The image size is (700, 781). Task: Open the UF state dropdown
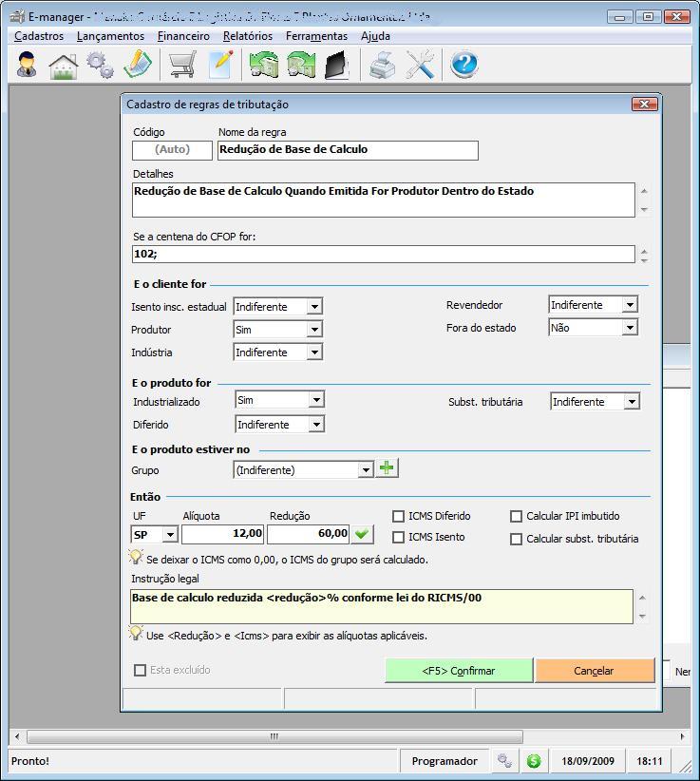(x=169, y=535)
